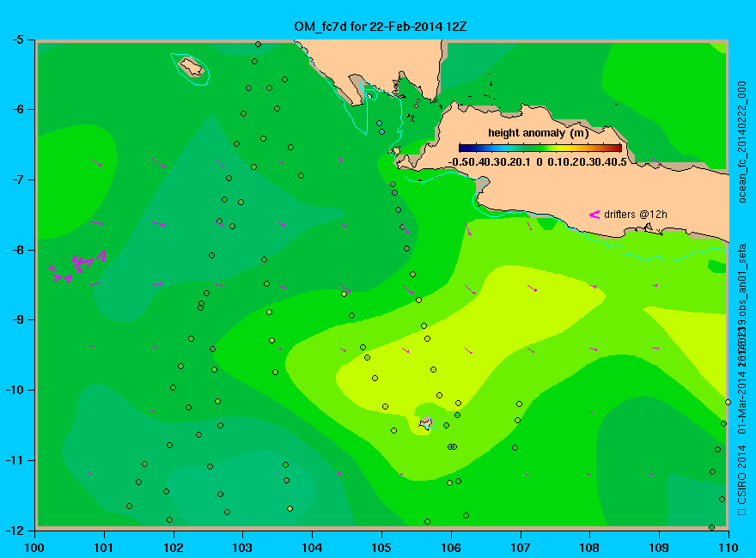The width and height of the screenshot is (756, 558).
Task: Click the y-axis label -7
Action: [x=17, y=179]
